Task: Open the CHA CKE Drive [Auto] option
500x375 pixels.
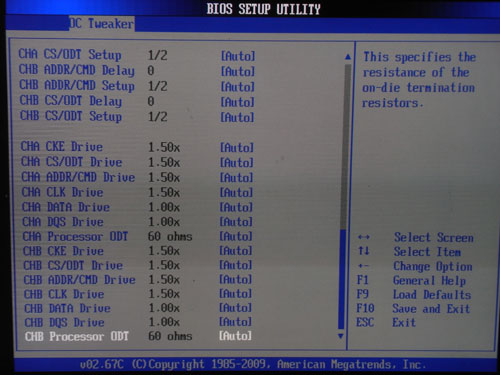Action: click(x=237, y=147)
